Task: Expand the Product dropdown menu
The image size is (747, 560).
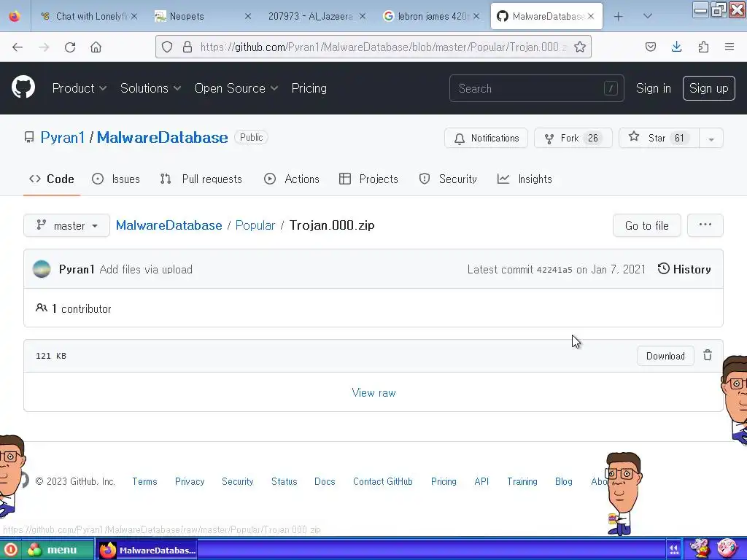Action: coord(79,88)
